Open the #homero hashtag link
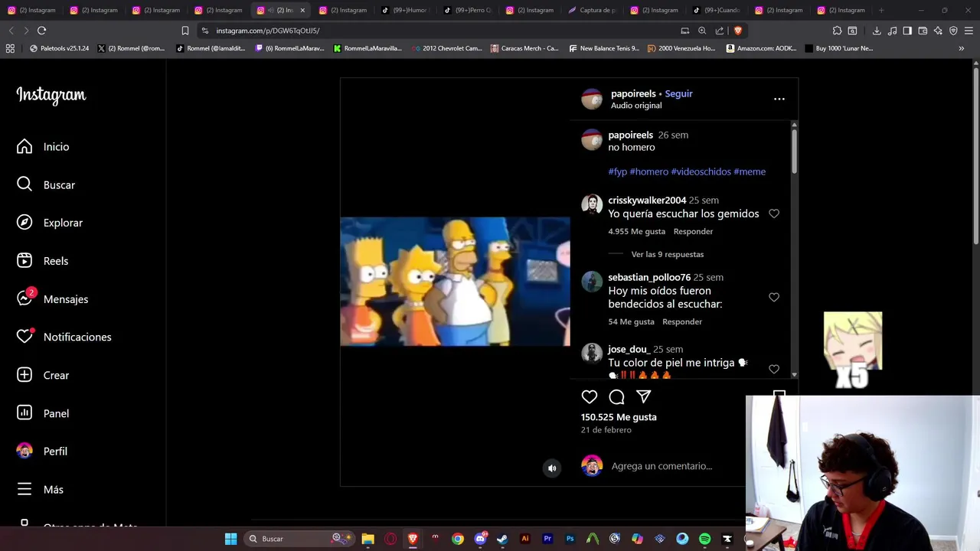980x551 pixels. 648,171
